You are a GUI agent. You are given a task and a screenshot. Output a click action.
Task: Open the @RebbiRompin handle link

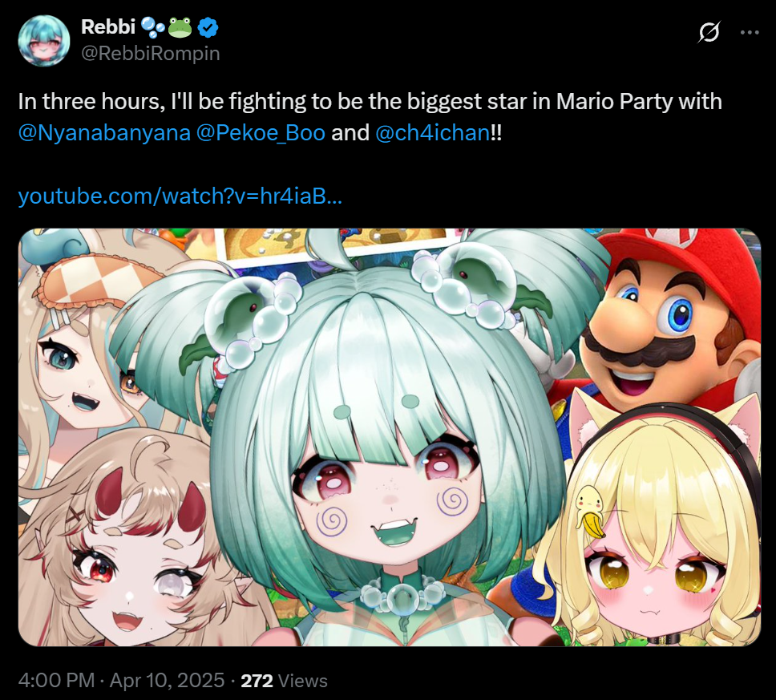click(x=151, y=54)
